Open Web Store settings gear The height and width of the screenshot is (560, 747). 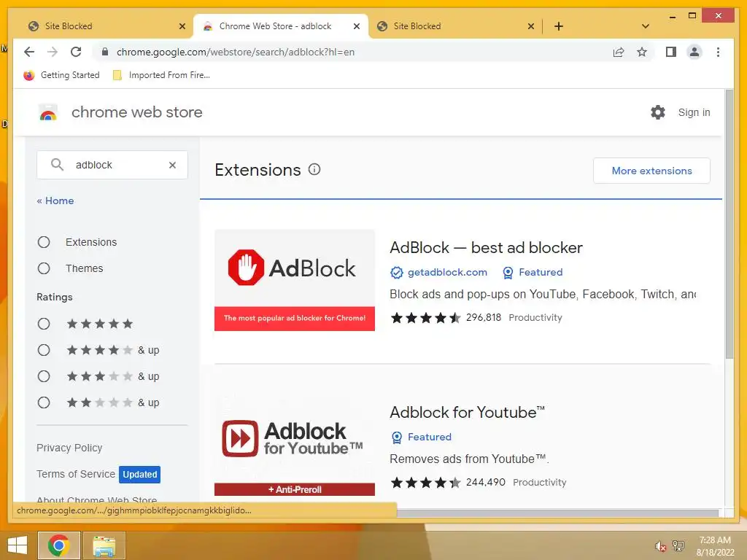(658, 112)
